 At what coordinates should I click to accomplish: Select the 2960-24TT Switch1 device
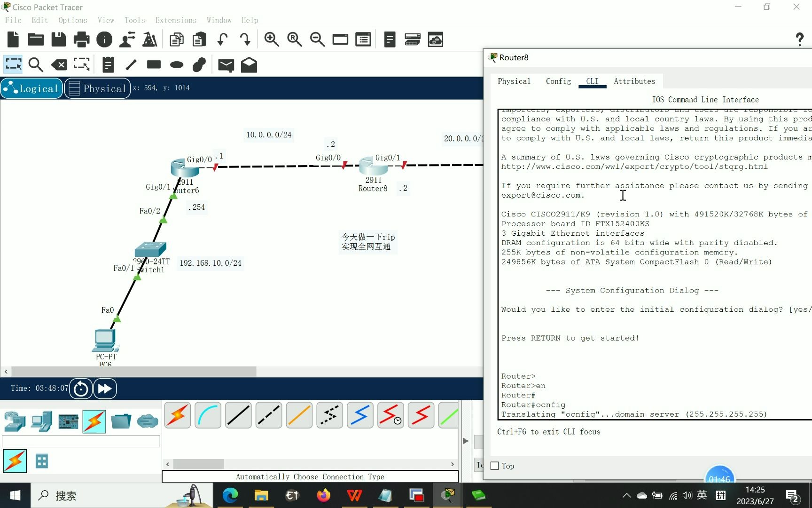pos(150,249)
